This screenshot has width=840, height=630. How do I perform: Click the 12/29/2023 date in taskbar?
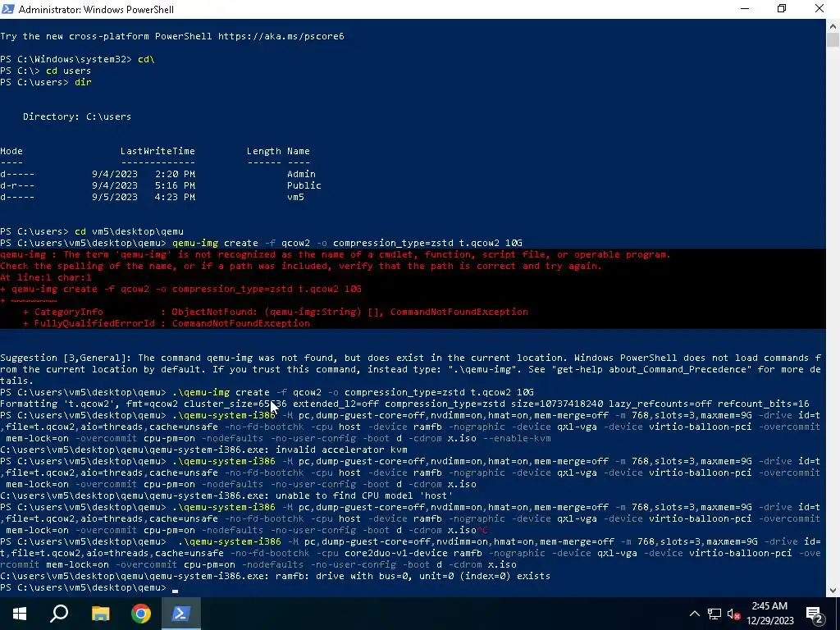[x=769, y=622]
